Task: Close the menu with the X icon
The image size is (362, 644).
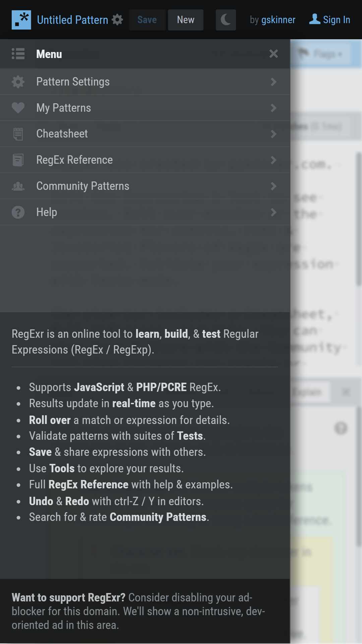Action: [274, 54]
